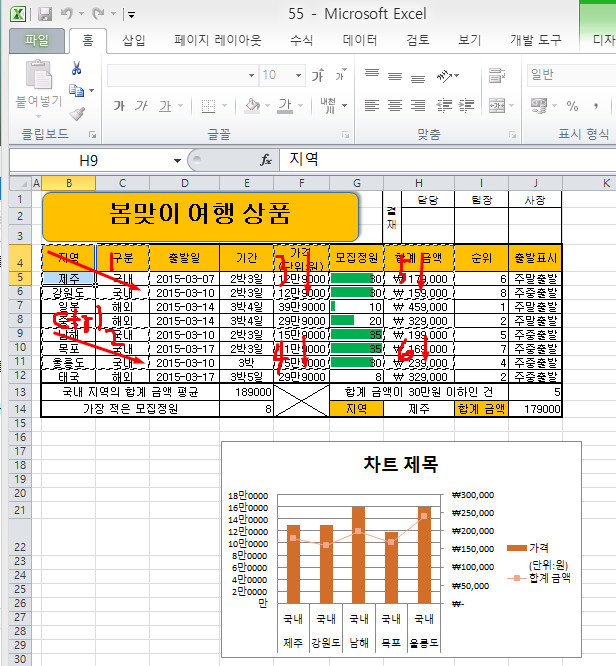This screenshot has height=666, width=616.
Task: Click the insert function fx icon
Action: coord(266,160)
